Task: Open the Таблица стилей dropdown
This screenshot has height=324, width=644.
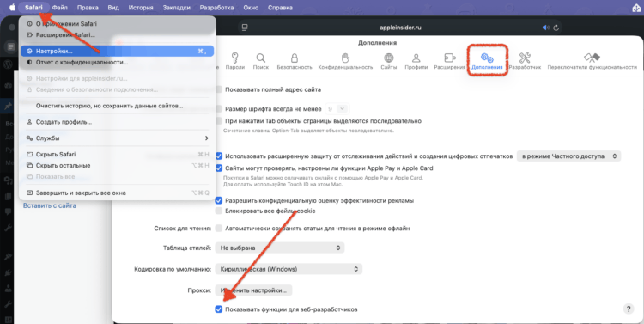Action: pos(279,248)
